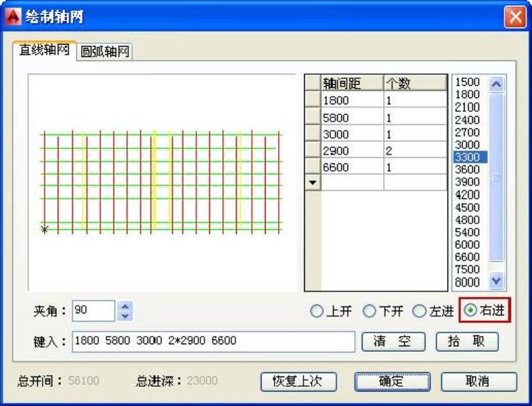Select the 3000 cell in the table
This screenshot has height=406, width=532.
(352, 134)
